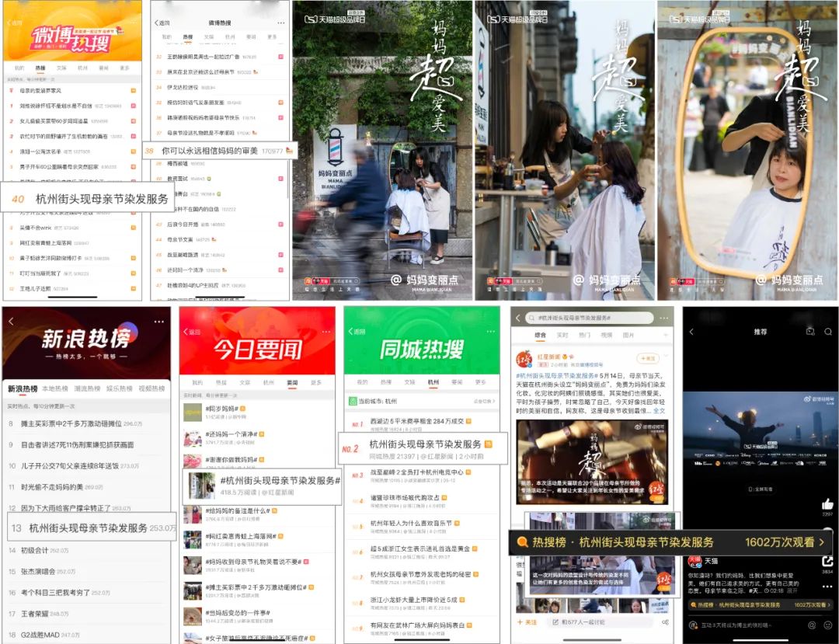The width and height of the screenshot is (839, 644).
Task: Select 实时 tab in search results
Action: click(562, 336)
